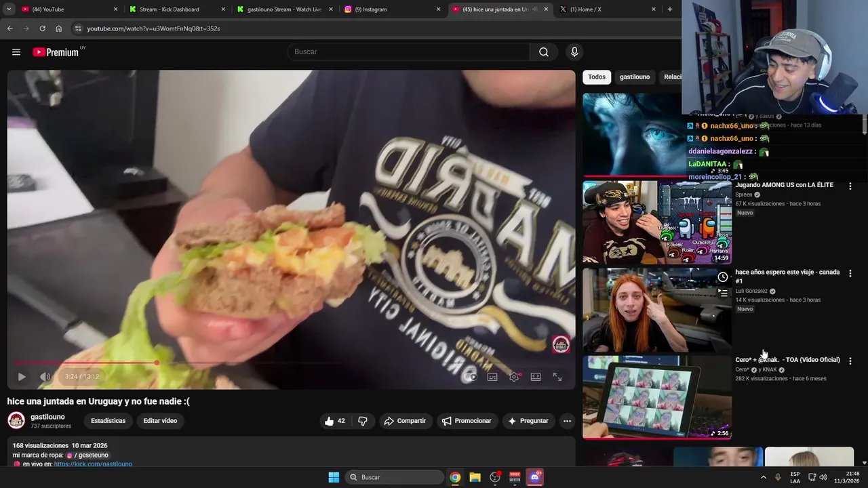
Task: Open the Estadísticas button
Action: pos(108,421)
